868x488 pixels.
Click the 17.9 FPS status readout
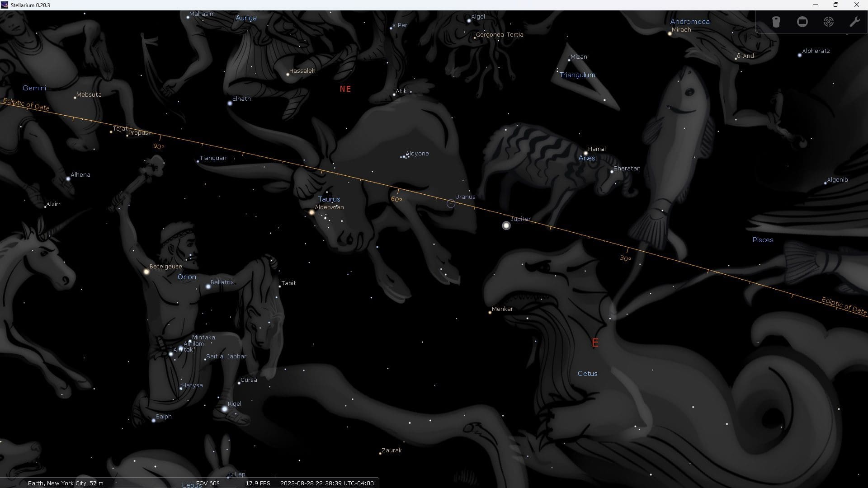coord(258,483)
